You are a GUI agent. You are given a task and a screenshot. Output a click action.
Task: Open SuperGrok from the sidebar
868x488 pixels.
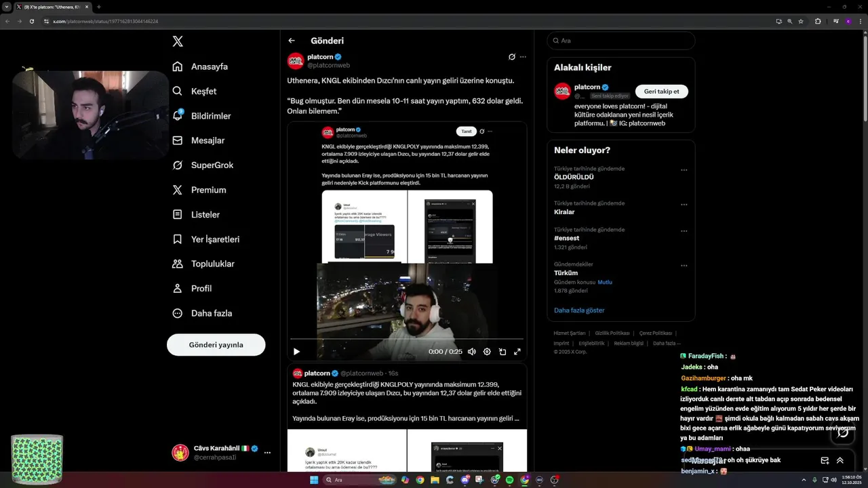coord(203,165)
